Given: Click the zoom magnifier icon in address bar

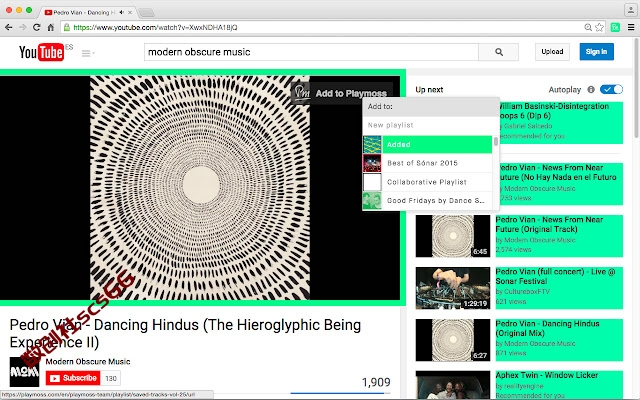Looking at the screenshot, I should click(588, 27).
